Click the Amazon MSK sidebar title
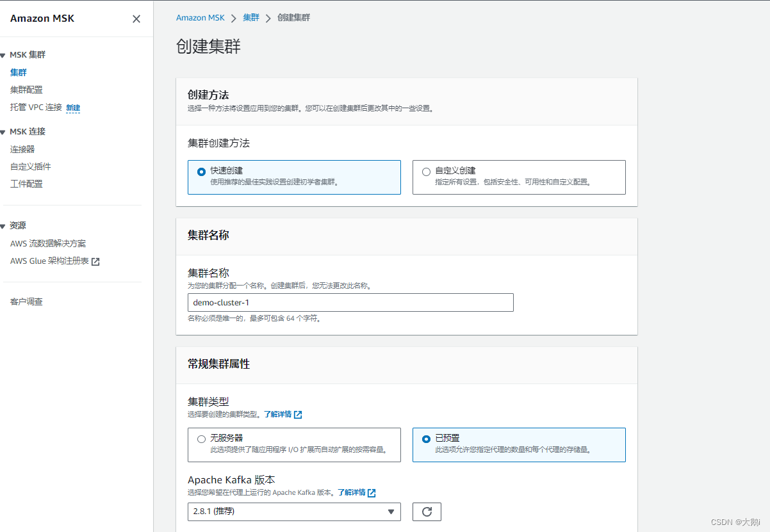The width and height of the screenshot is (770, 532). [42, 19]
